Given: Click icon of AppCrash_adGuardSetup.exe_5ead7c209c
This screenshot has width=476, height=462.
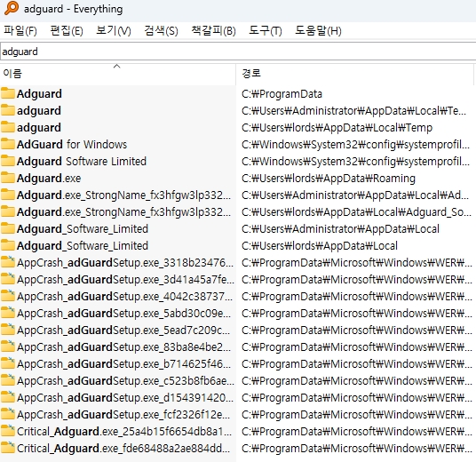Looking at the screenshot, I should click(8, 330).
